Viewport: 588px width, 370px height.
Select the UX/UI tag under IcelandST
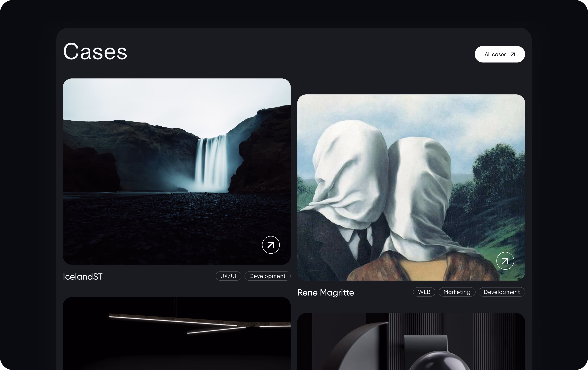tap(228, 276)
